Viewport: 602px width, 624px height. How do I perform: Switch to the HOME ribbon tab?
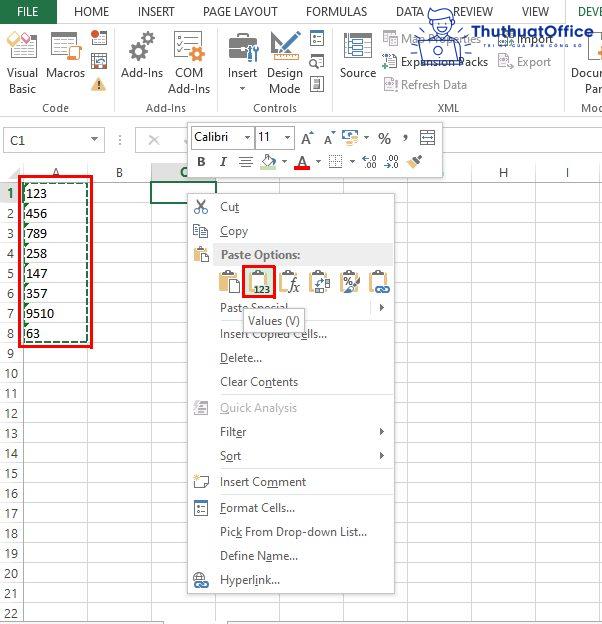[92, 12]
